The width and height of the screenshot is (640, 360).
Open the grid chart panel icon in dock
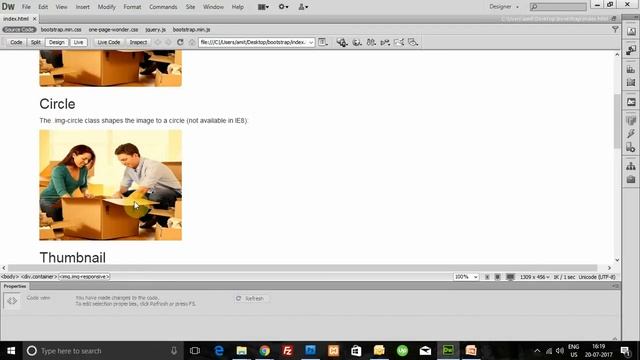point(631,82)
